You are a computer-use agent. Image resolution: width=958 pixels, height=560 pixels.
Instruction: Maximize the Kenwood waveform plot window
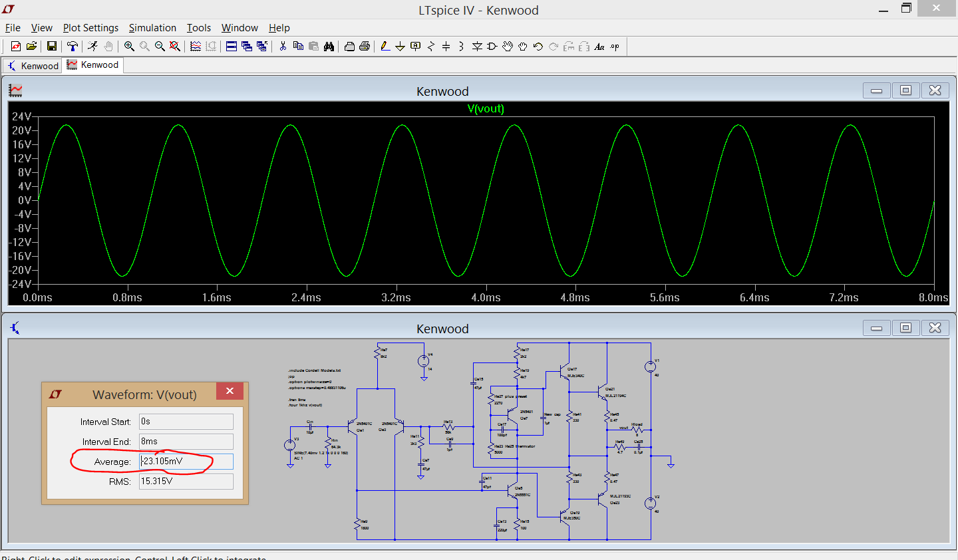pos(905,90)
